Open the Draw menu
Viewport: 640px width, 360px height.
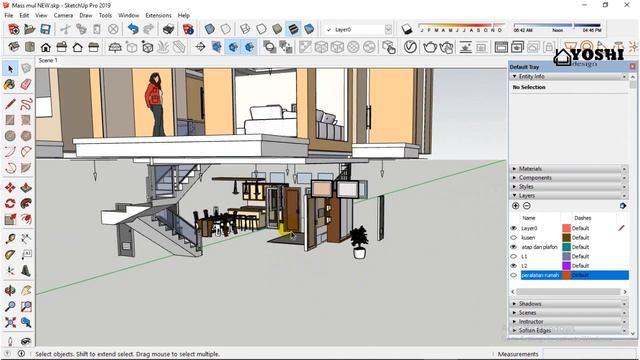click(86, 15)
